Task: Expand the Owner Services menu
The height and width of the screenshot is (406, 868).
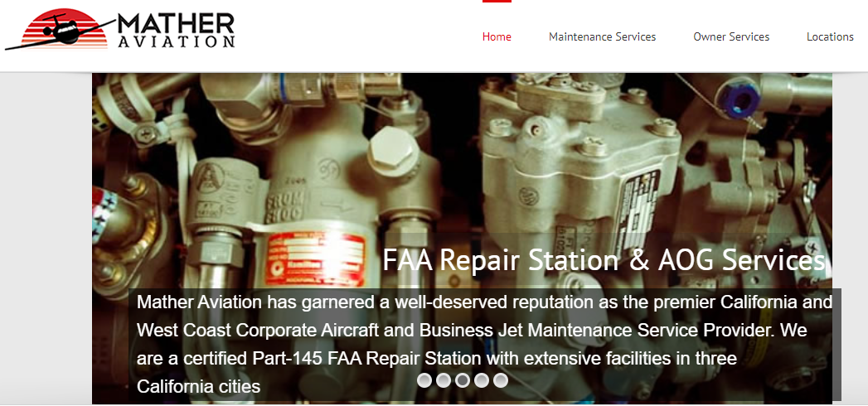Action: tap(731, 37)
